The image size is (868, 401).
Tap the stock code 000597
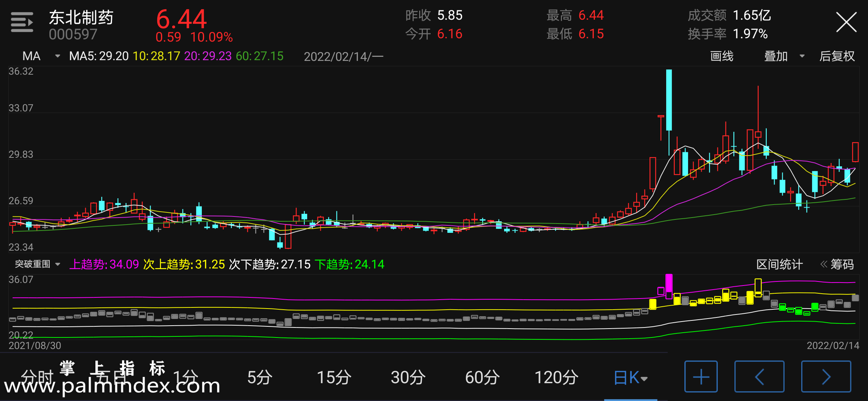coord(73,35)
